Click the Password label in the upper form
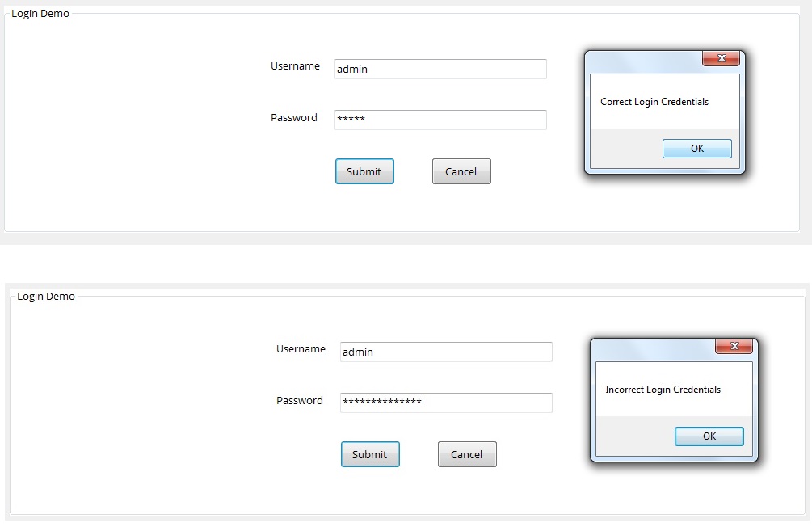This screenshot has width=812, height=527. click(x=294, y=118)
